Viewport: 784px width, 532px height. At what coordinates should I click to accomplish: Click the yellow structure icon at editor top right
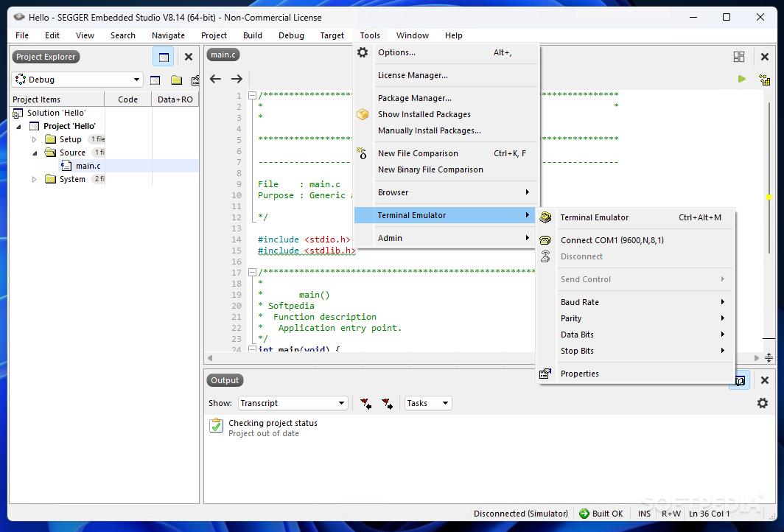[764, 79]
